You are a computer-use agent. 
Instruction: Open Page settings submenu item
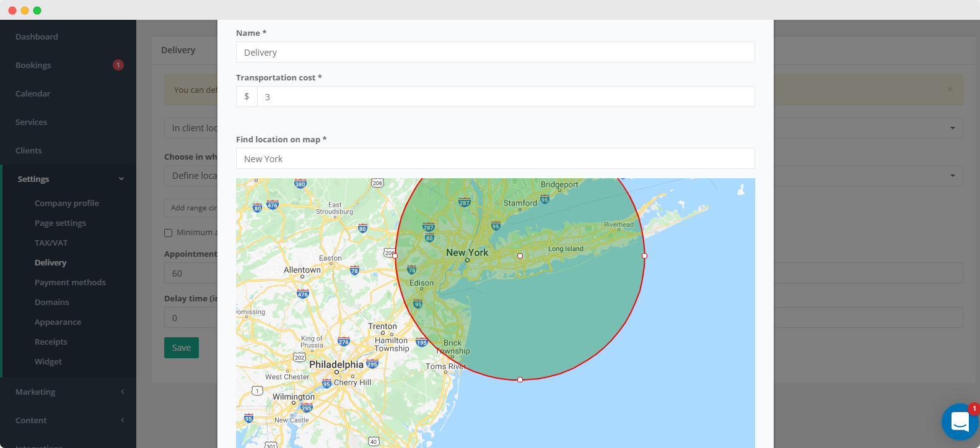coord(60,223)
